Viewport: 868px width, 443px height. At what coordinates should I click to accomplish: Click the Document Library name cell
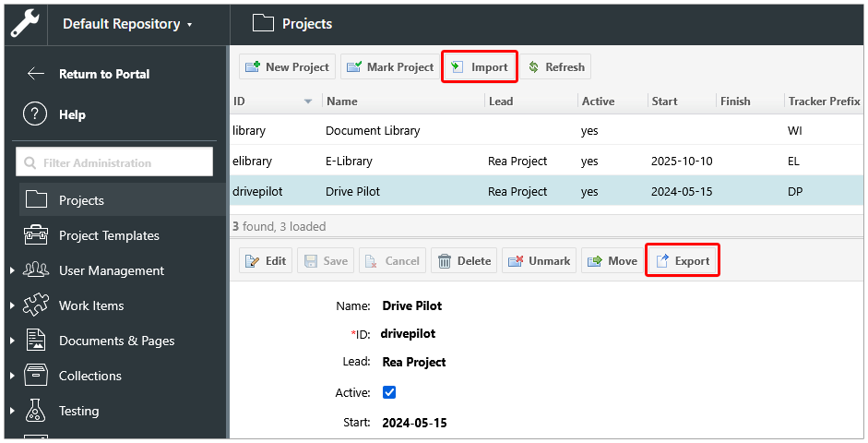[373, 131]
